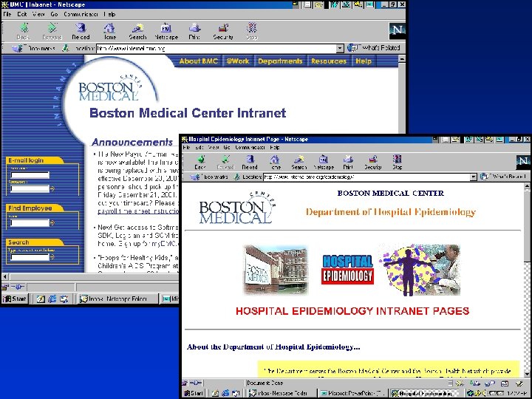Click vertical scrollbar in Hospital Epidemiology window
This screenshot has width=532, height=399.
tap(527, 280)
